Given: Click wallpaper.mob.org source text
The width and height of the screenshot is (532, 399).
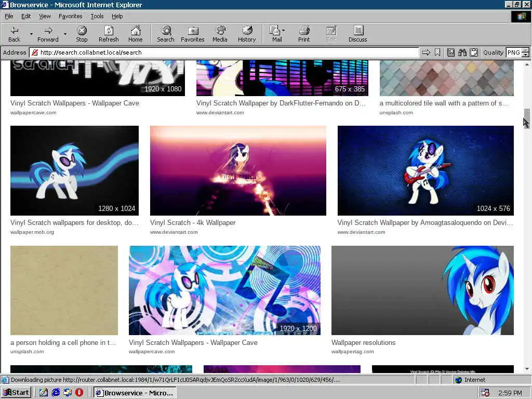Looking at the screenshot, I should coord(32,232).
